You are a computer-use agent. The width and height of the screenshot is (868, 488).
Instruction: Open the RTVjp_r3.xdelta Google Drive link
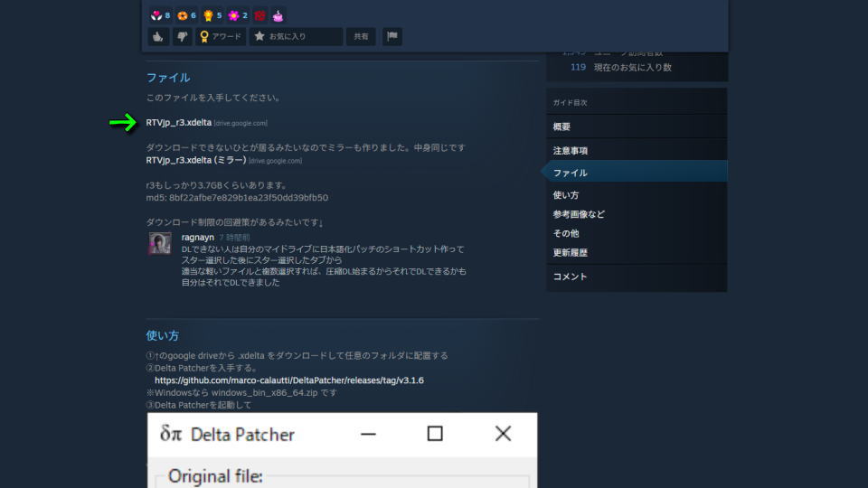click(179, 122)
